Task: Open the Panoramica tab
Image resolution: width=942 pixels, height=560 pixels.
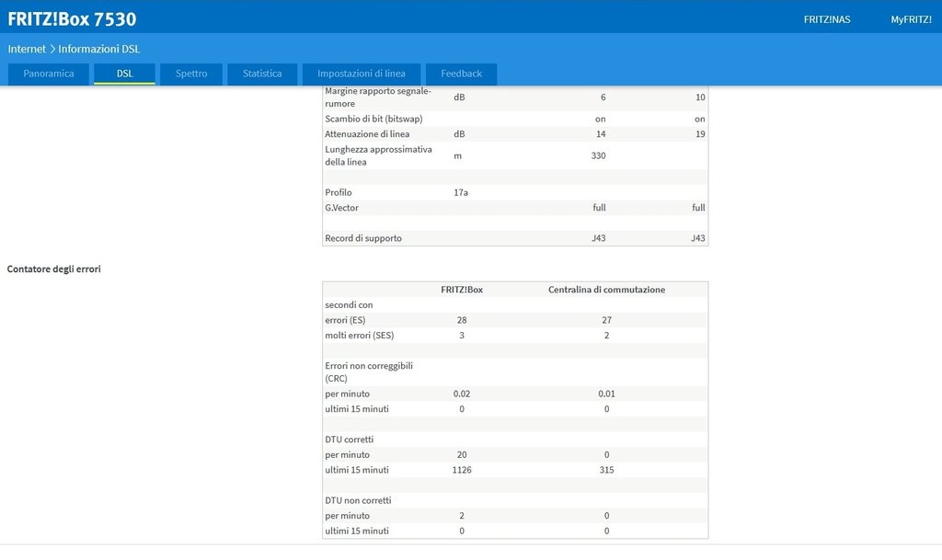Action: pos(49,74)
